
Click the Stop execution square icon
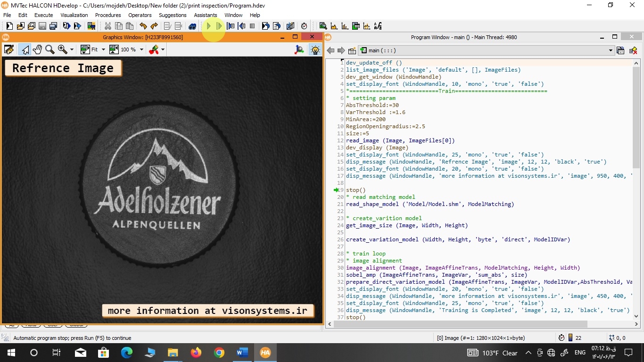[x=252, y=26]
